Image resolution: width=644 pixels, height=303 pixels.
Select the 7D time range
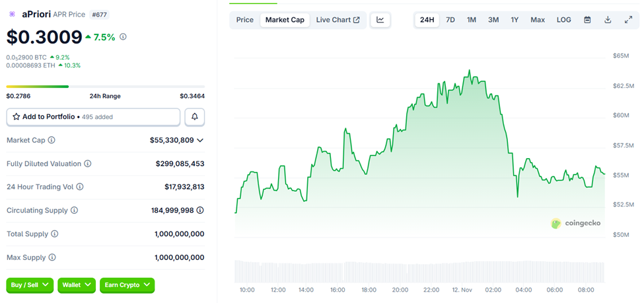[x=450, y=20]
